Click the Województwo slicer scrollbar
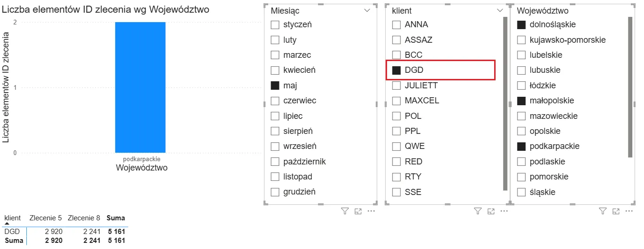 630,87
